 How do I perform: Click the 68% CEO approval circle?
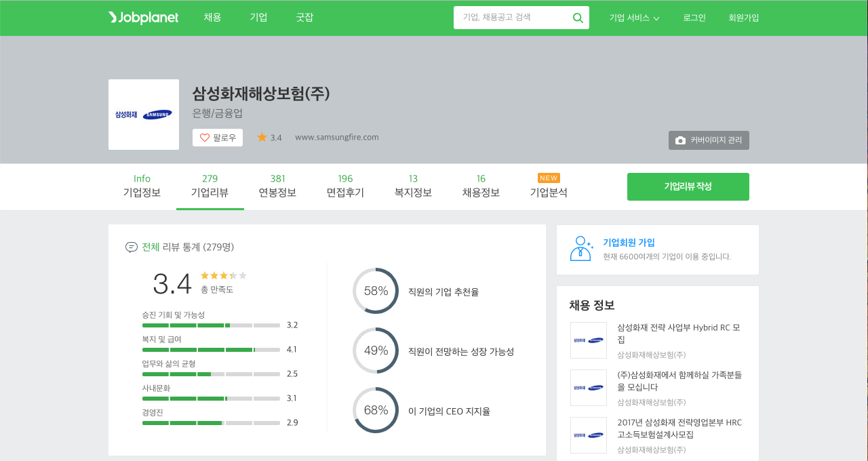tap(376, 410)
